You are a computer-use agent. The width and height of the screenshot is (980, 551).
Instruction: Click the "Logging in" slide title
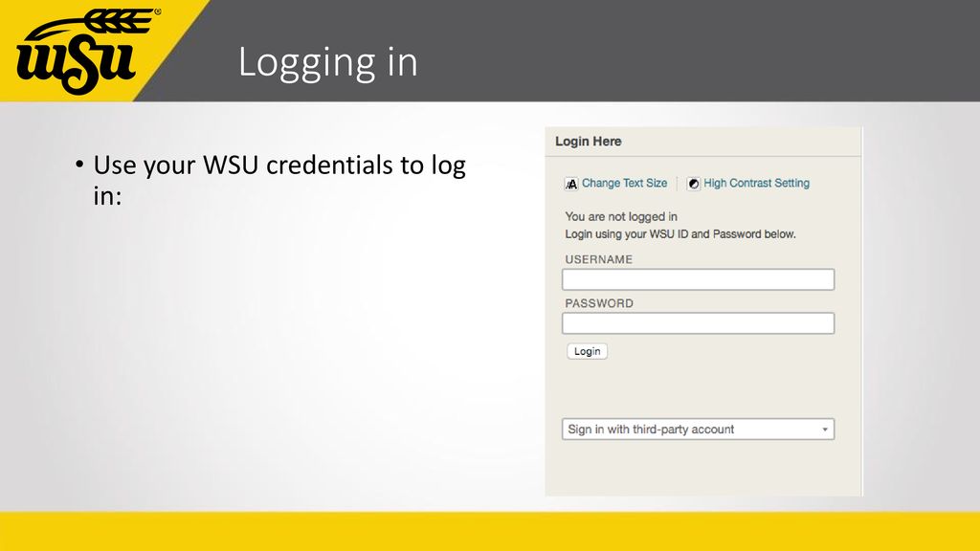(x=327, y=62)
